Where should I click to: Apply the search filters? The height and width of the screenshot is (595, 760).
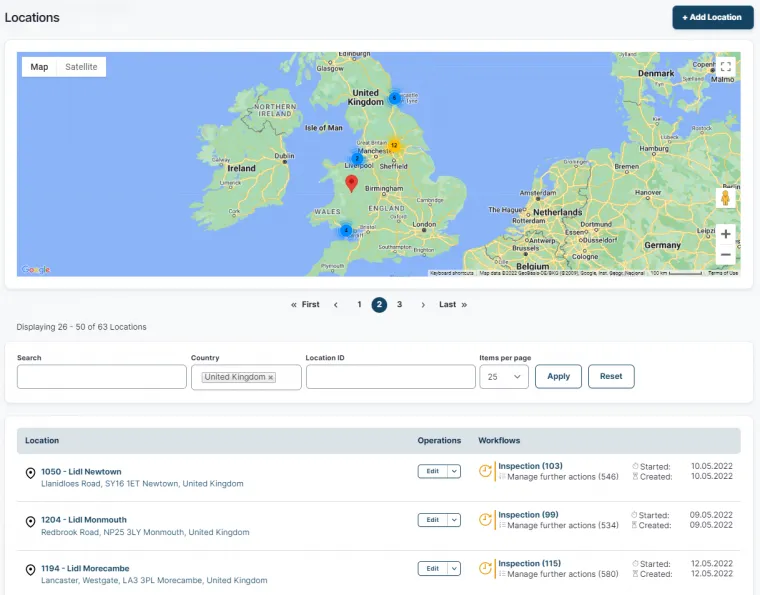558,376
